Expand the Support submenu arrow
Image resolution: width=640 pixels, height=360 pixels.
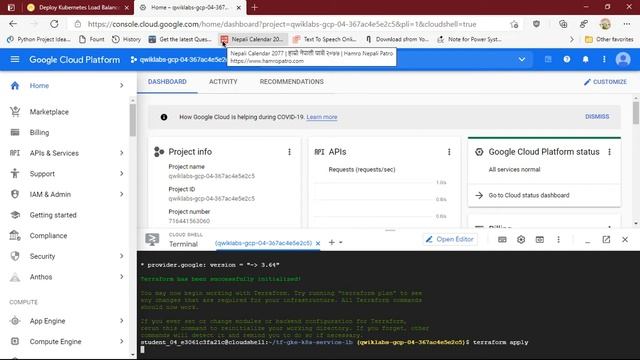pos(122,173)
